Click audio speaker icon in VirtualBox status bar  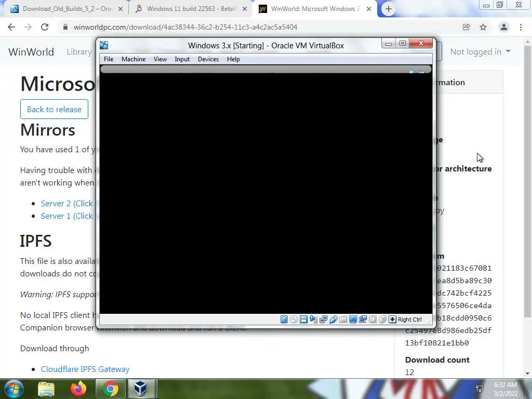tap(313, 320)
